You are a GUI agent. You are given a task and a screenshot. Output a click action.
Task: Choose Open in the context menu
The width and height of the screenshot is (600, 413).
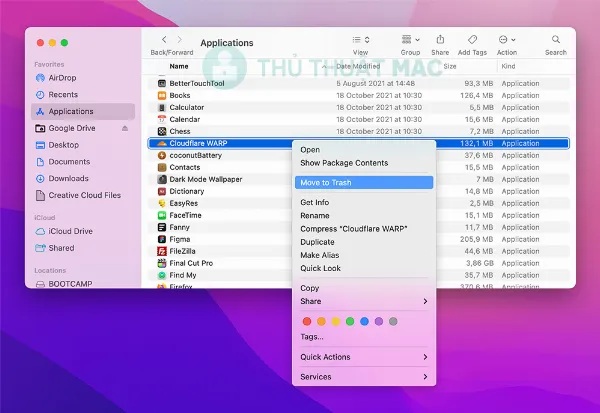(364, 150)
